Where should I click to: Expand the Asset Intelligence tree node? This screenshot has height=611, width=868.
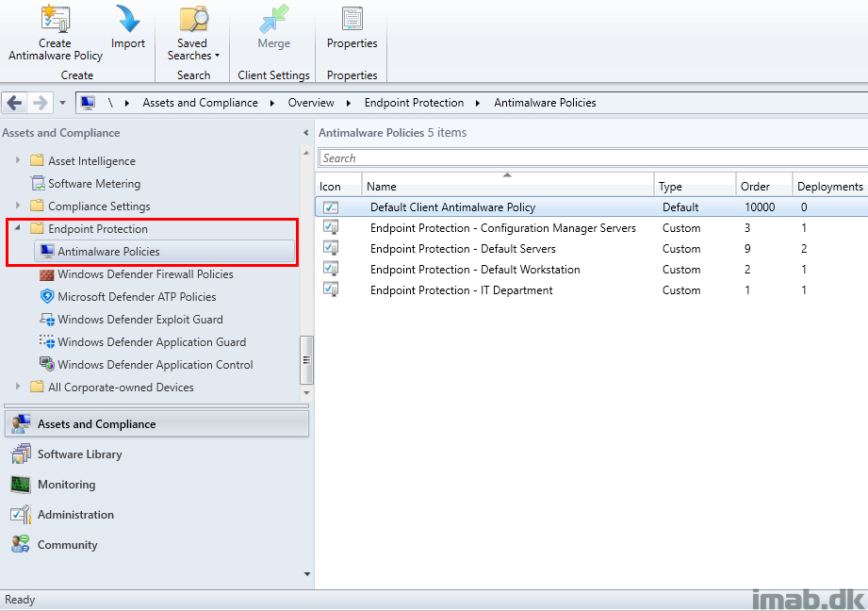tap(18, 160)
